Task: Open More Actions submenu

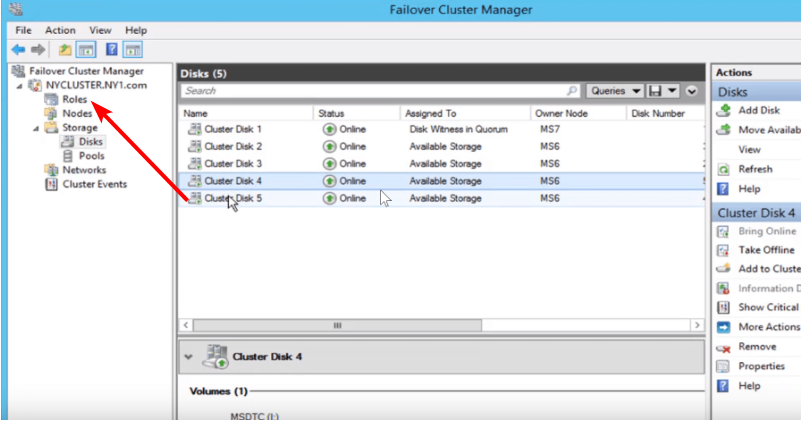Action: [759, 327]
